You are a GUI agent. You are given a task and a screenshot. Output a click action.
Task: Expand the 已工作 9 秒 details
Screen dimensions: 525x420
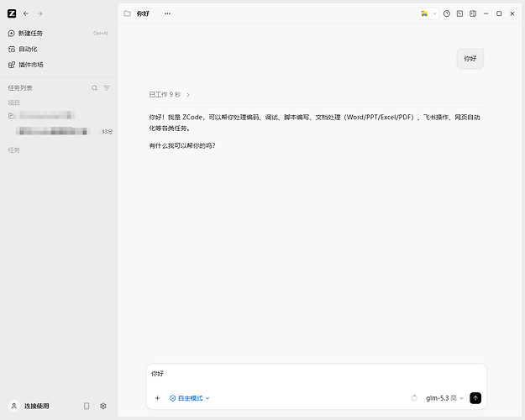(170, 95)
